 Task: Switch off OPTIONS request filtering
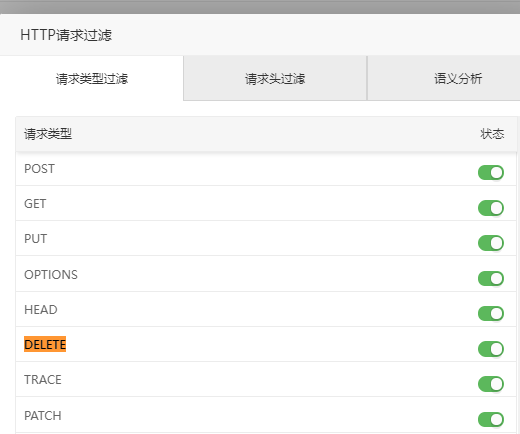491,278
